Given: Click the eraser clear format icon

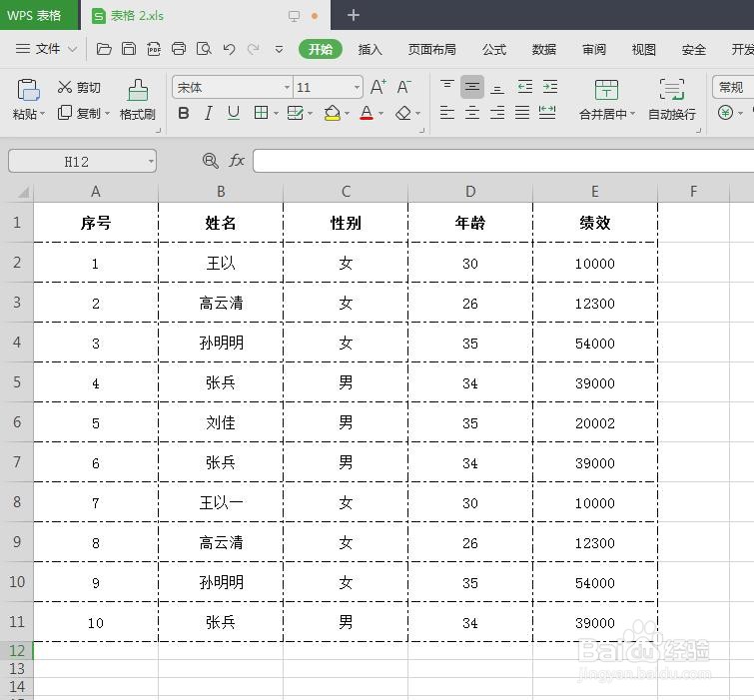Looking at the screenshot, I should (x=403, y=113).
